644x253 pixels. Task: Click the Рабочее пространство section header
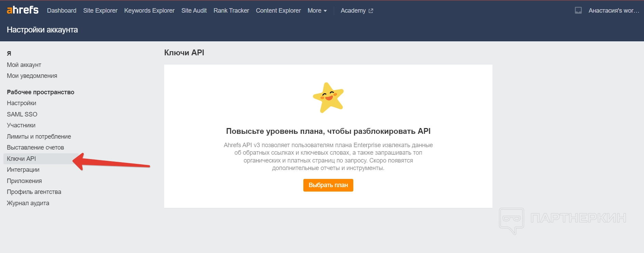[x=40, y=92]
